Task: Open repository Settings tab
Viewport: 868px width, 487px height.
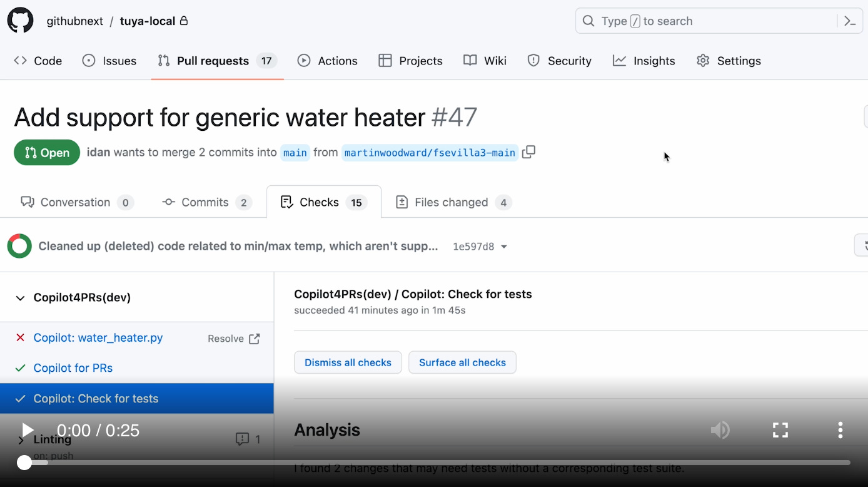Action: pyautogui.click(x=729, y=61)
